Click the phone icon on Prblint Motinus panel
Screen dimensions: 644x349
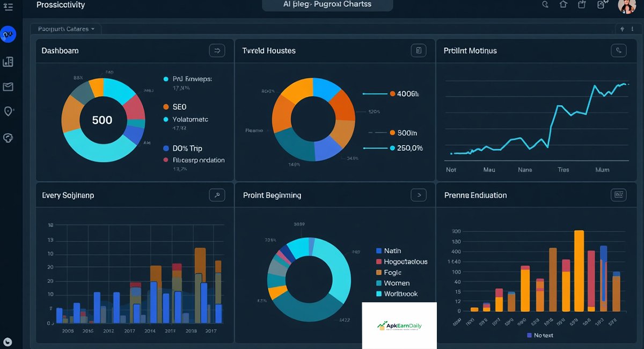619,50
